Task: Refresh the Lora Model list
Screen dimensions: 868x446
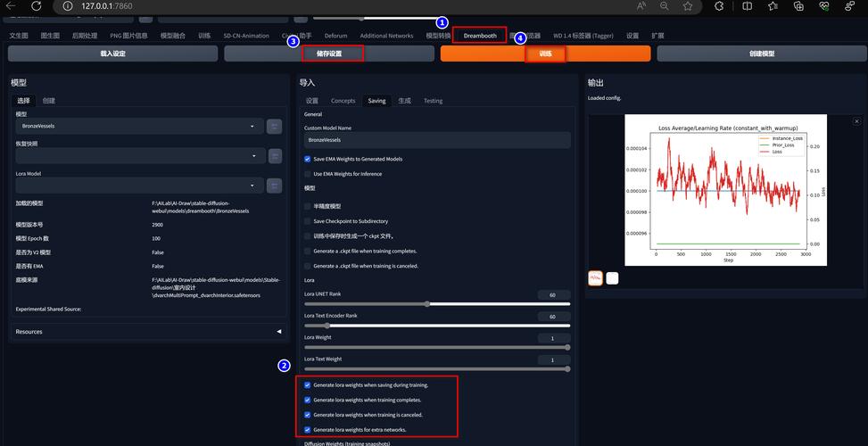Action: (x=274, y=186)
